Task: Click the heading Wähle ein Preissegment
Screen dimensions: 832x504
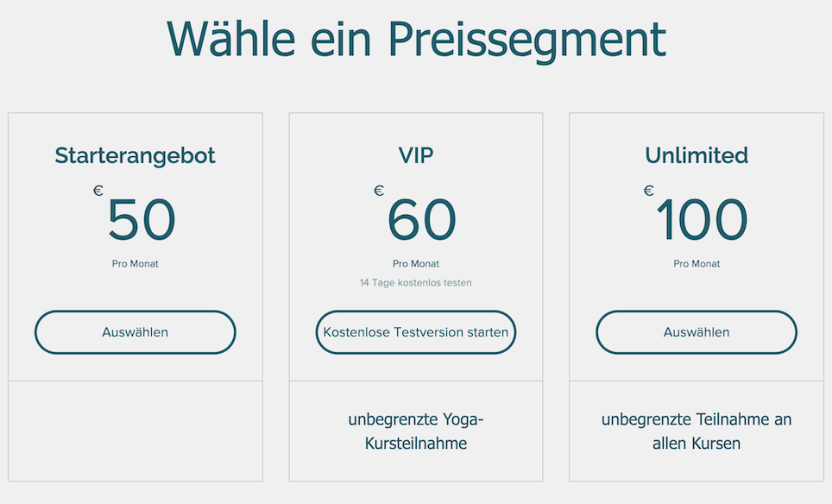Action: pyautogui.click(x=416, y=38)
